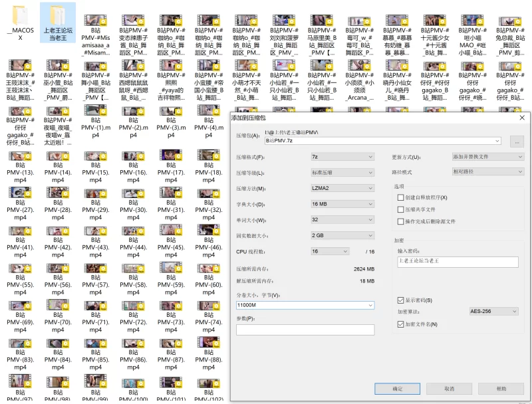532x404 pixels.
Task: Select the B站PMV-(45).mp4 file icon
Action: pyautogui.click(x=171, y=230)
